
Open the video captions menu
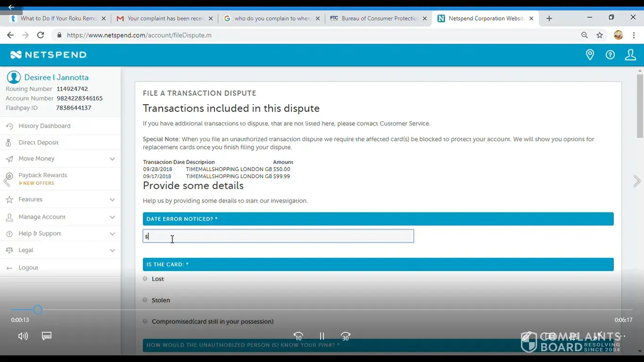(47, 336)
